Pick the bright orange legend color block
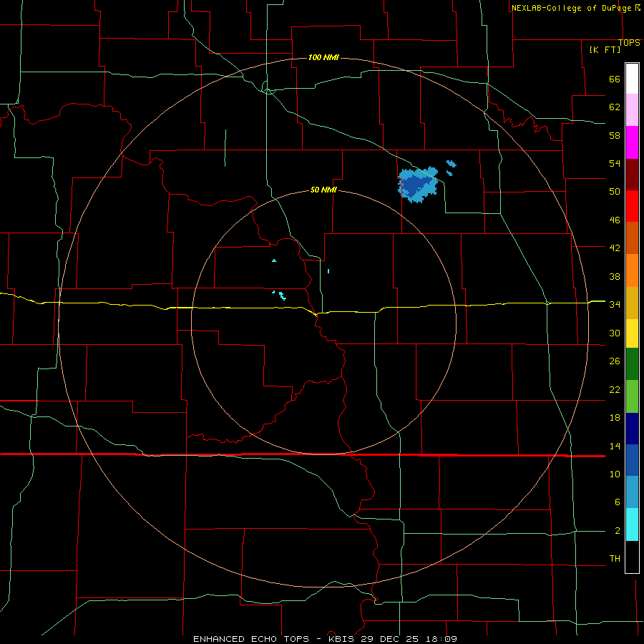This screenshot has height=644, width=644. [x=632, y=270]
